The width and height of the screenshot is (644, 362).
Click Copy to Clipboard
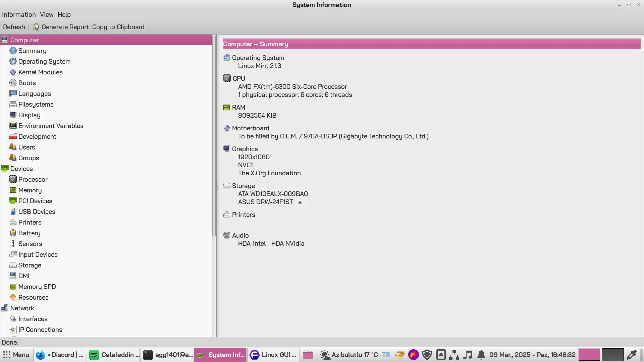(x=118, y=27)
